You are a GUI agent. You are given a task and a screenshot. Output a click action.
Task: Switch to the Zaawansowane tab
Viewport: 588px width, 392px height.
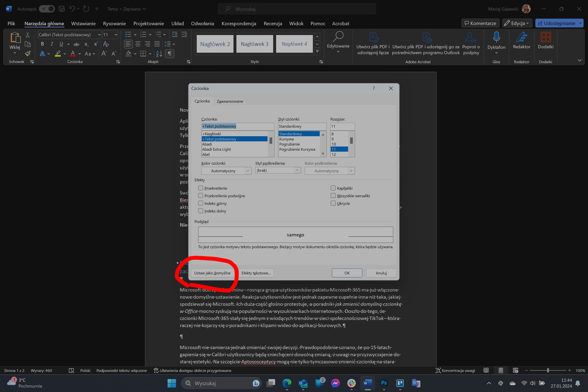230,101
